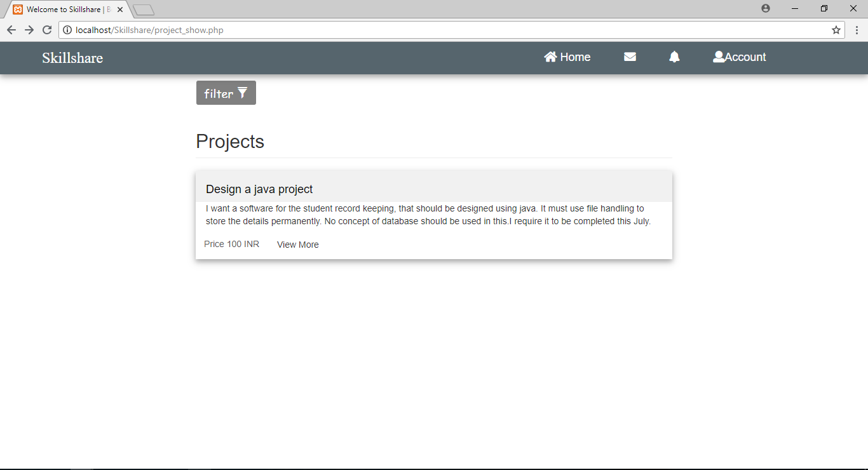Click the Projects heading
Viewport: 868px width, 470px height.
230,142
